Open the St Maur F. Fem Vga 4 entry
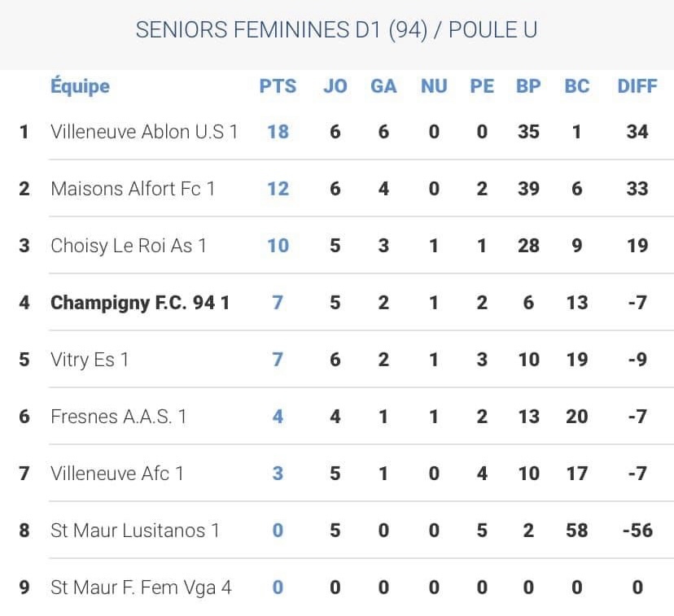Screen dimensions: 674x616 tap(140, 587)
